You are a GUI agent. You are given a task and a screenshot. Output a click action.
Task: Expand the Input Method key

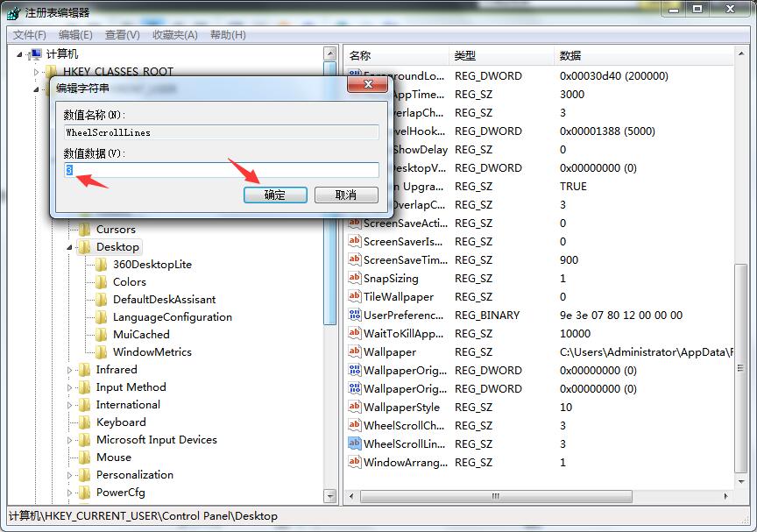pos(70,387)
